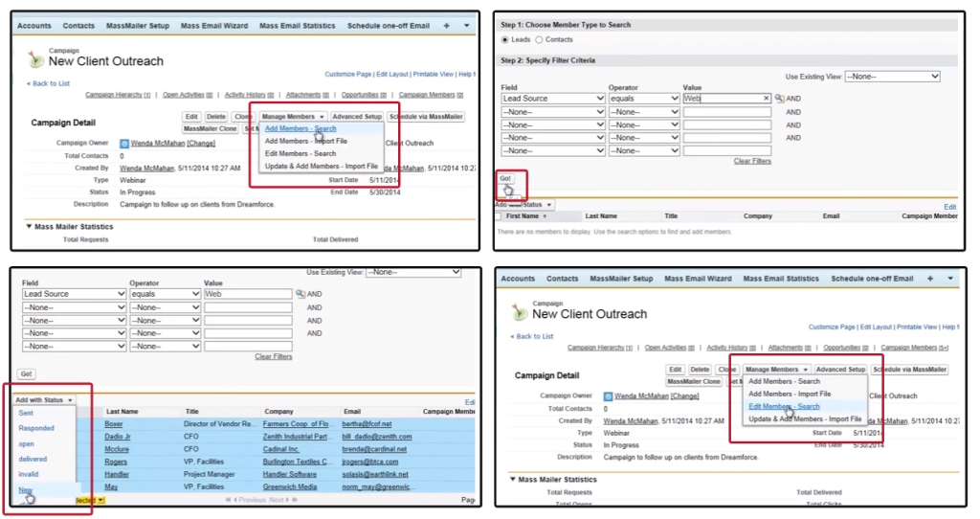Pick Responded from the status menu
Viewport: 980px width, 519px height.
pyautogui.click(x=36, y=428)
